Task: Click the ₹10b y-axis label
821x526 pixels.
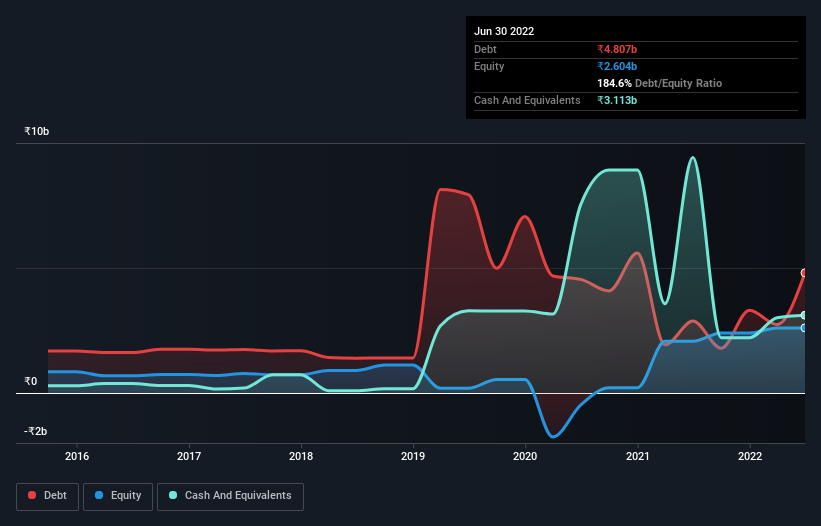Action: pyautogui.click(x=37, y=131)
